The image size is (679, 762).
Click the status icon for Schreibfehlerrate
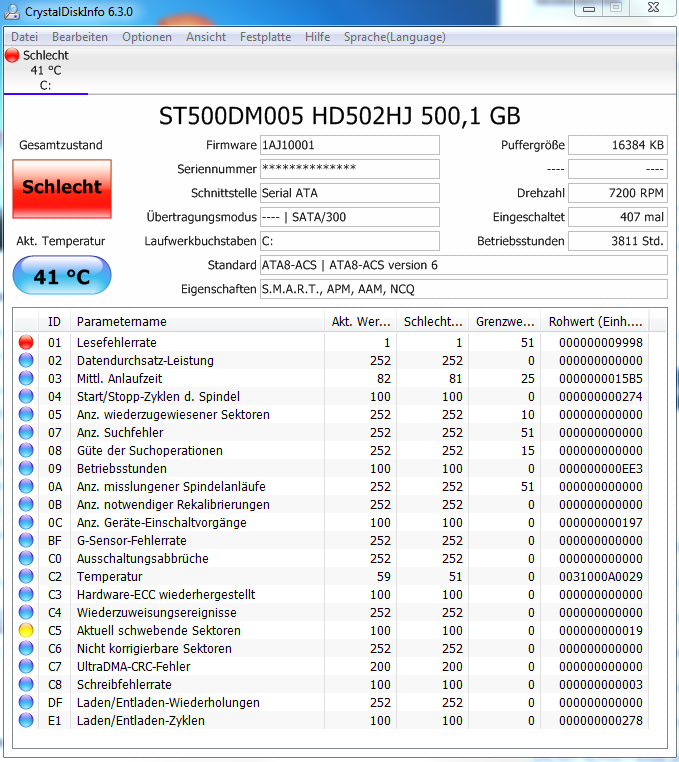click(26, 684)
